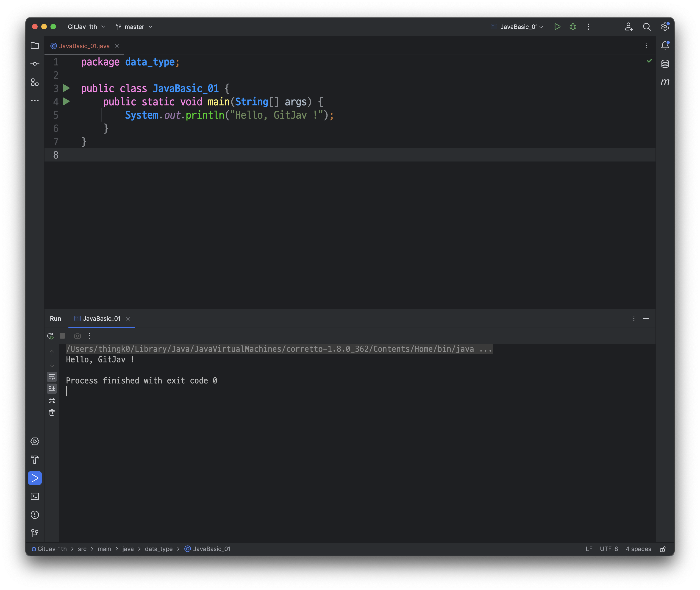Open the Build hammer tool window

click(x=35, y=460)
